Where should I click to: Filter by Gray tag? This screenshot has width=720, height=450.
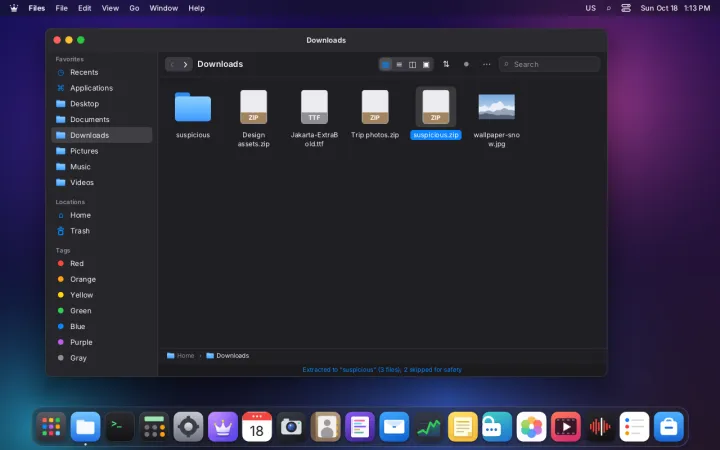coord(101,358)
